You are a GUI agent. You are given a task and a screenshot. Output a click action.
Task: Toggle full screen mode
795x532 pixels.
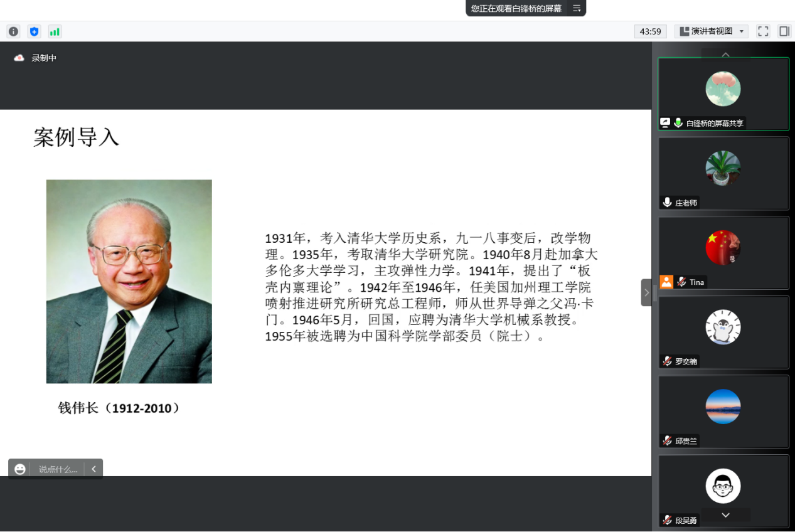pyautogui.click(x=763, y=31)
